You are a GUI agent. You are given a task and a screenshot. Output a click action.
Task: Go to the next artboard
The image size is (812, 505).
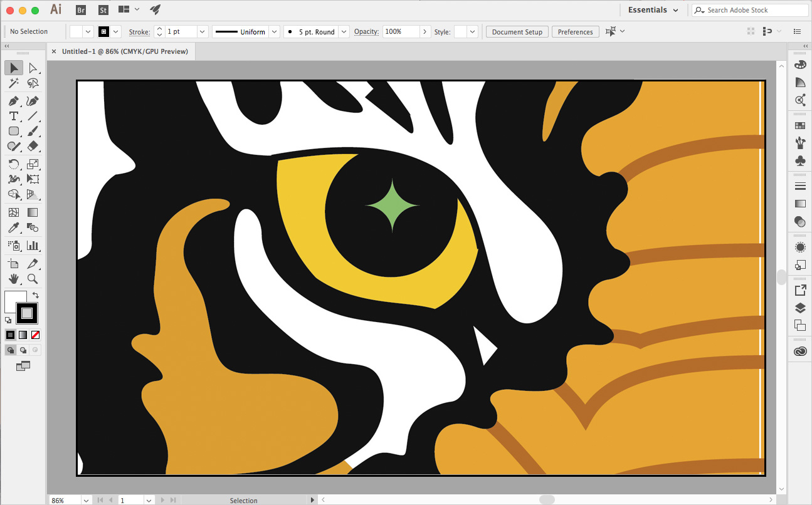pos(162,500)
